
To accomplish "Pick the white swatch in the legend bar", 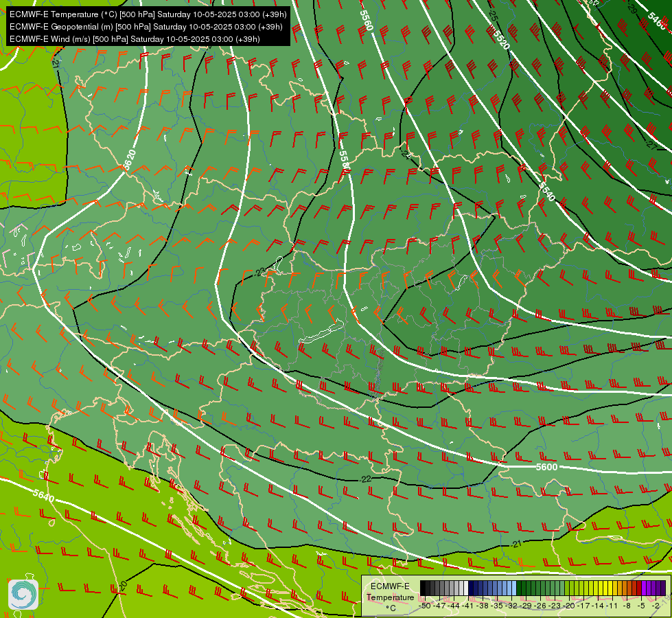I will tap(466, 588).
